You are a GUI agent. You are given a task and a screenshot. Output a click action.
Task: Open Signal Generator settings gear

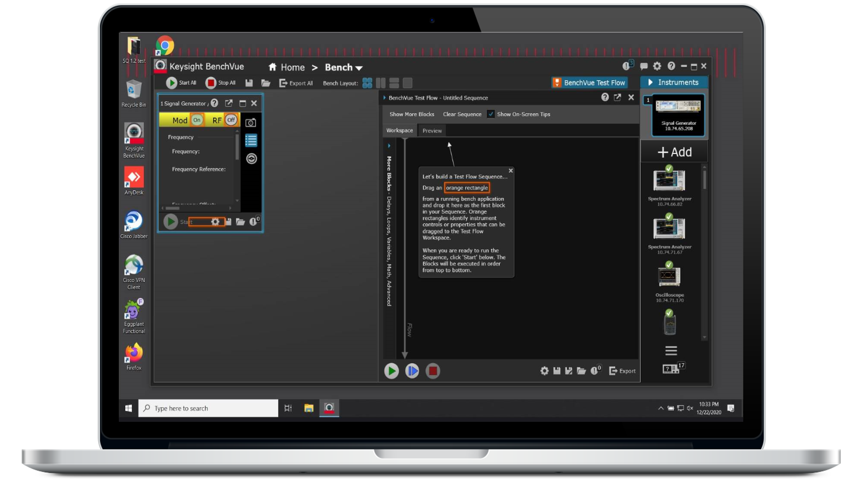point(215,222)
